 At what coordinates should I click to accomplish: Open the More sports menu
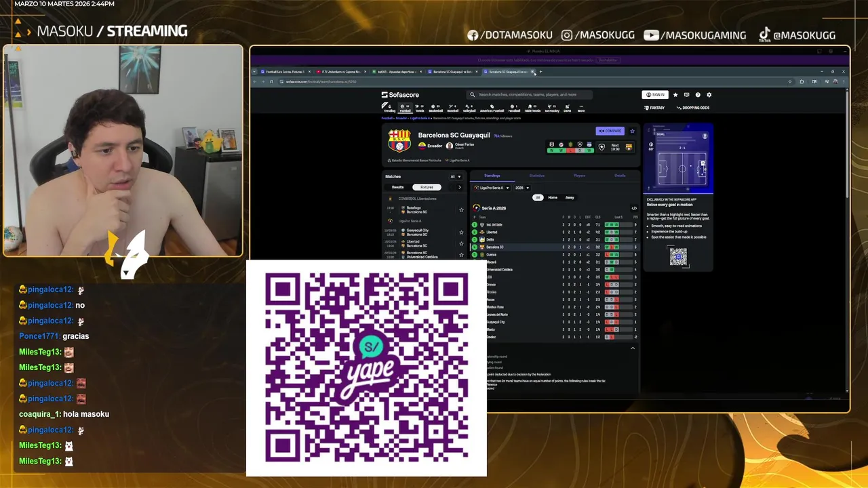tap(581, 108)
